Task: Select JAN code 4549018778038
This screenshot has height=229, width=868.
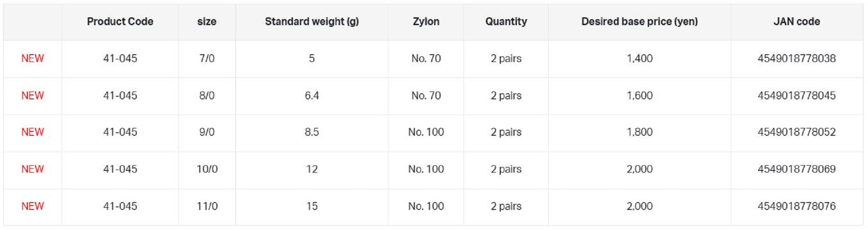Action: (796, 59)
